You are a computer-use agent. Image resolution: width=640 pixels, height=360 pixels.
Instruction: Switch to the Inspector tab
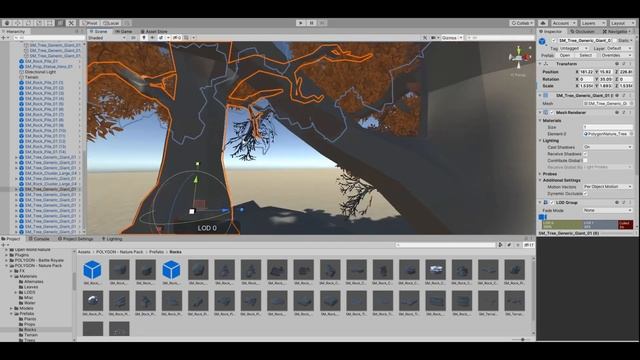point(551,31)
